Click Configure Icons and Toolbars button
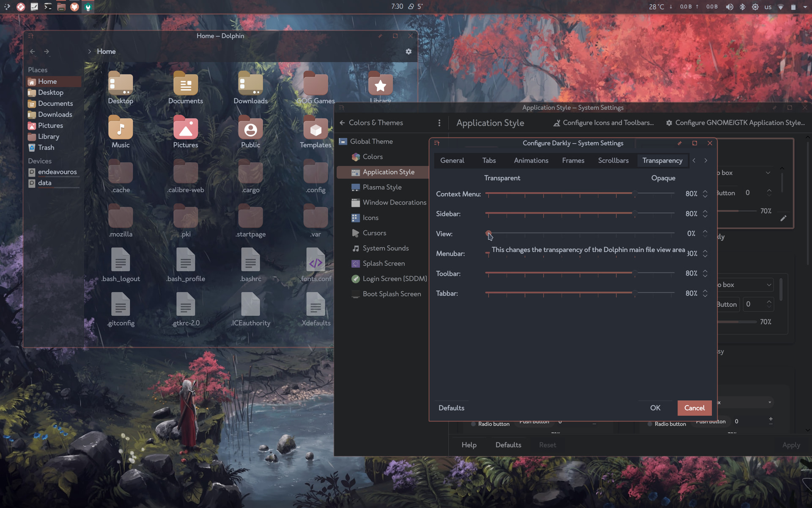Screen dimensions: 812x508 click(603, 123)
